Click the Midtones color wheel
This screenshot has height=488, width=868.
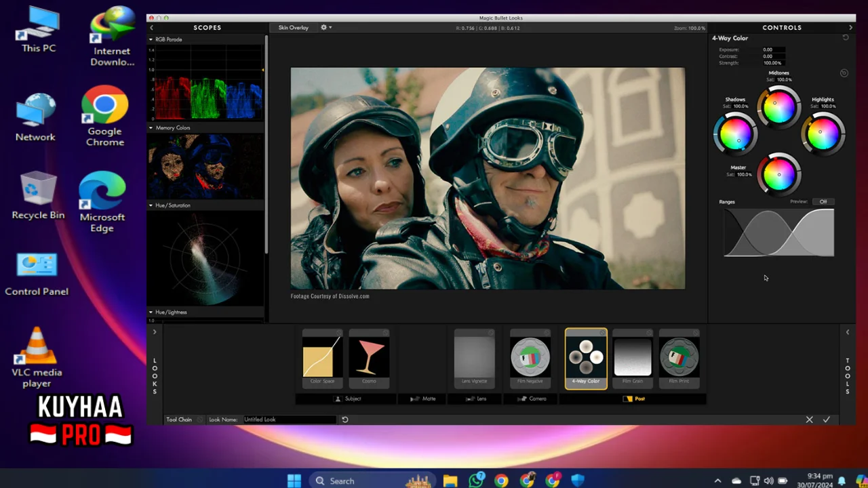pos(778,106)
